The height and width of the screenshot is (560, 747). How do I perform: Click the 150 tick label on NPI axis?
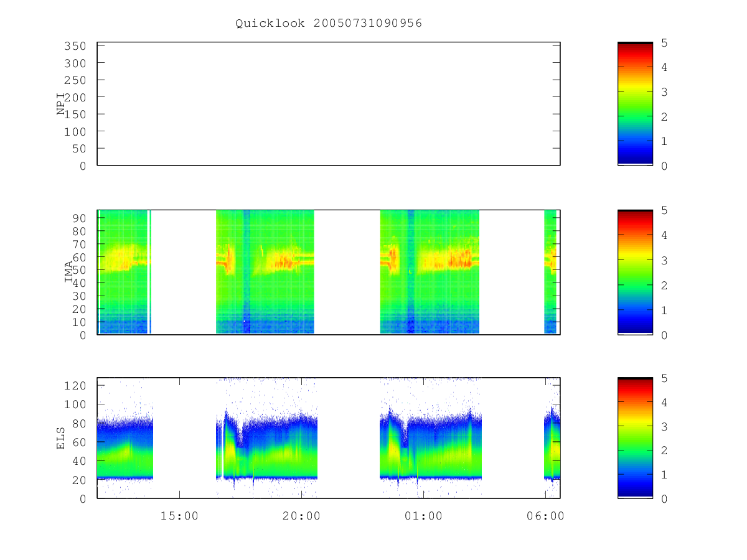[x=76, y=114]
